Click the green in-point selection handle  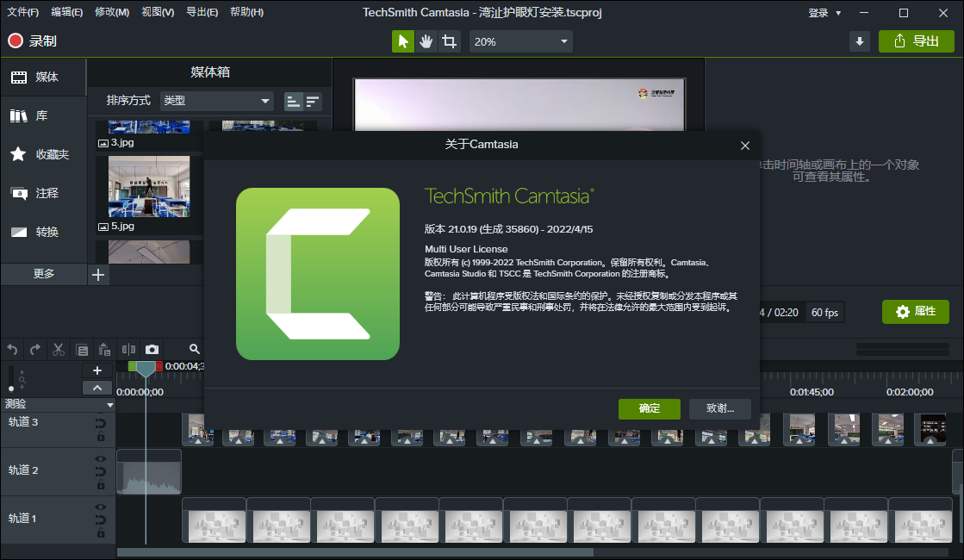point(132,366)
